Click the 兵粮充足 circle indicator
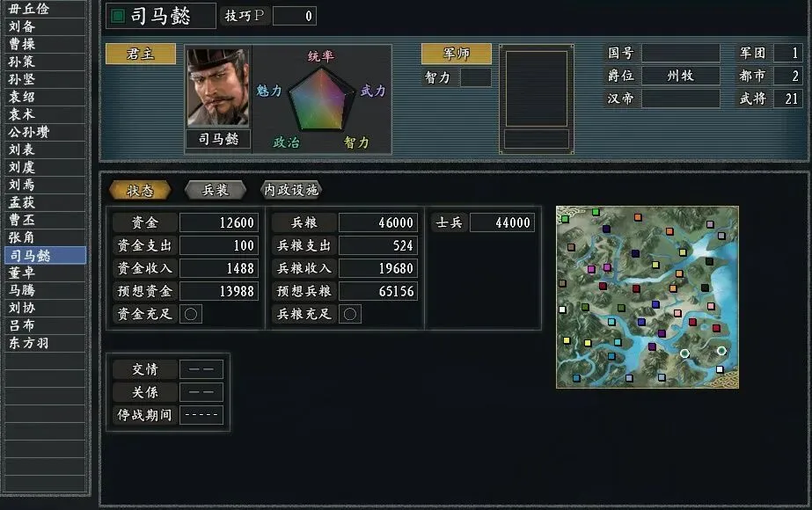The image size is (812, 510). coord(350,314)
